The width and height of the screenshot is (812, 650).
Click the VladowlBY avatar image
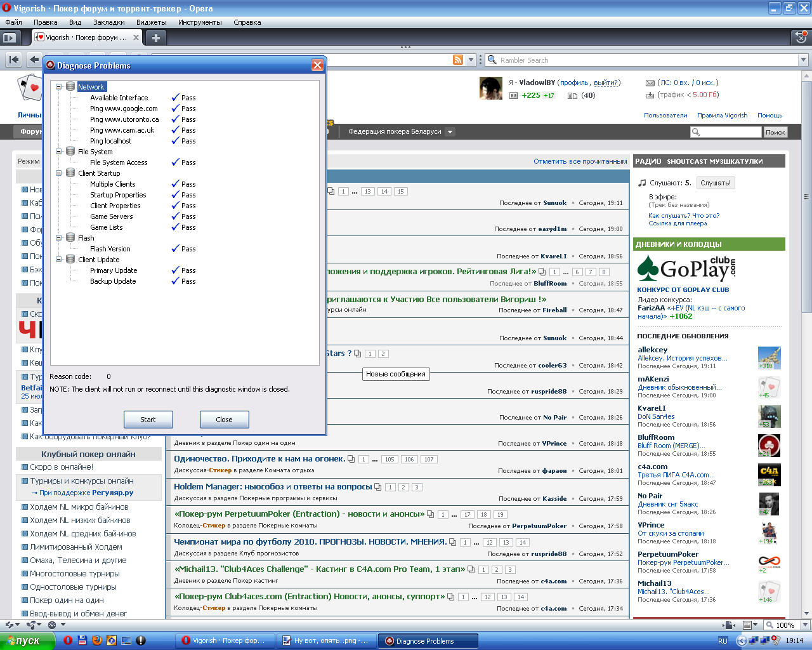click(491, 88)
